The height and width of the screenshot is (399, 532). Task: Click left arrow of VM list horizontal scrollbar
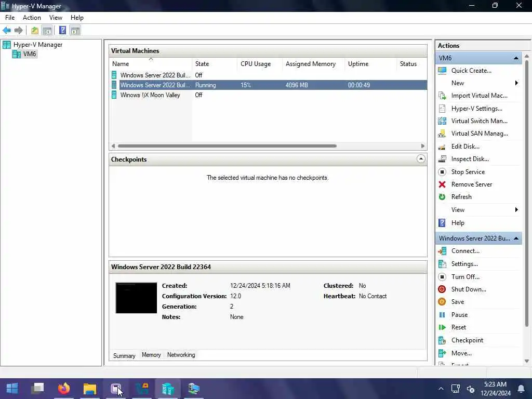[113, 146]
